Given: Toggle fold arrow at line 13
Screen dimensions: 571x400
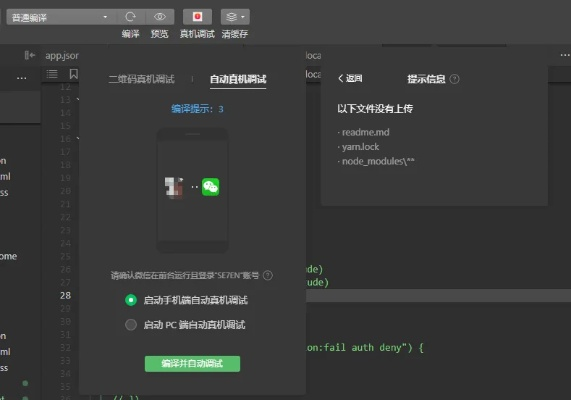Looking at the screenshot, I should pos(78,99).
